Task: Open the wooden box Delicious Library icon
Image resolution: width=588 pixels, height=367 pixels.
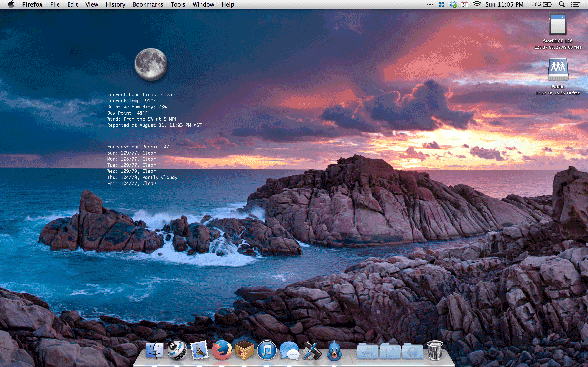Action: point(244,350)
